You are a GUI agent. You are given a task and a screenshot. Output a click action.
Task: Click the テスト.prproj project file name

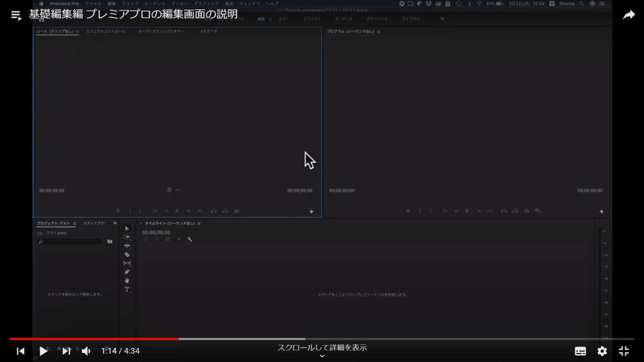click(x=56, y=233)
